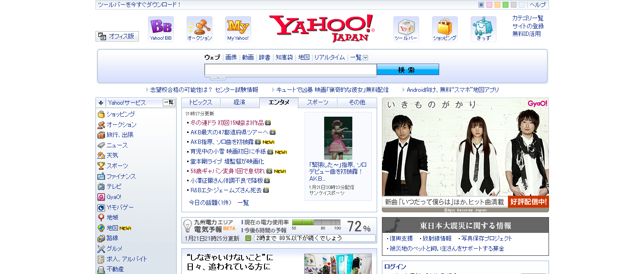Switch to the スポーツ news tab
Image resolution: width=644 pixels, height=274 pixels.
click(x=317, y=102)
